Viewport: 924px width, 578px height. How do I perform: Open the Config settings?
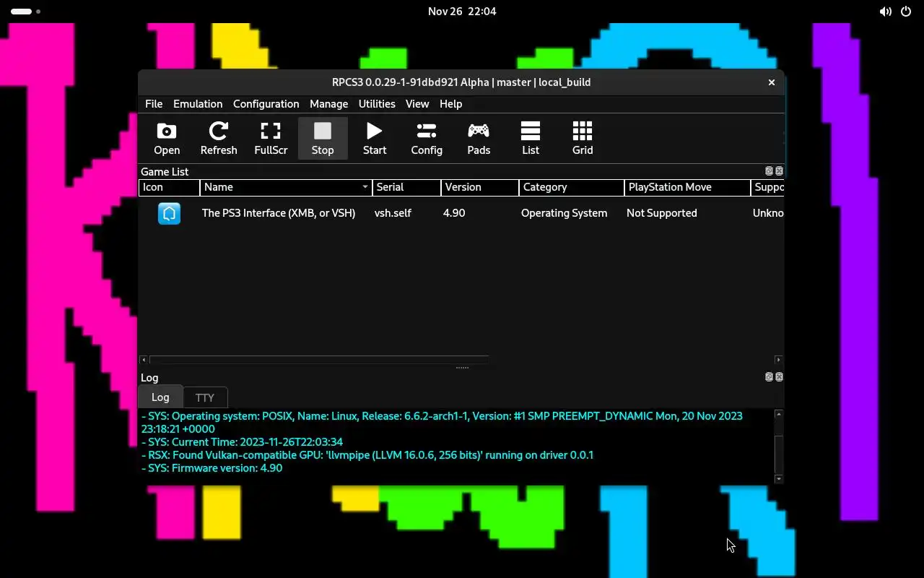(427, 139)
